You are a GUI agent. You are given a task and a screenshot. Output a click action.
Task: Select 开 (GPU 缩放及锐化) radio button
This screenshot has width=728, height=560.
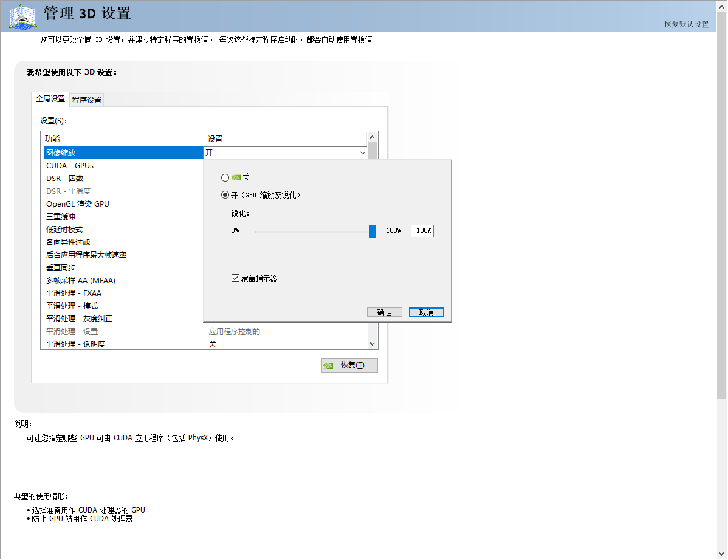pos(225,195)
